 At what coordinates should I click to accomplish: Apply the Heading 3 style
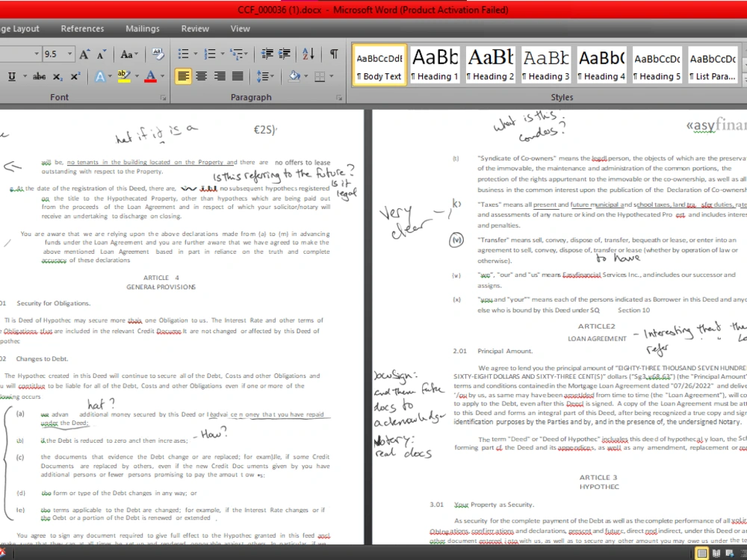pyautogui.click(x=546, y=65)
